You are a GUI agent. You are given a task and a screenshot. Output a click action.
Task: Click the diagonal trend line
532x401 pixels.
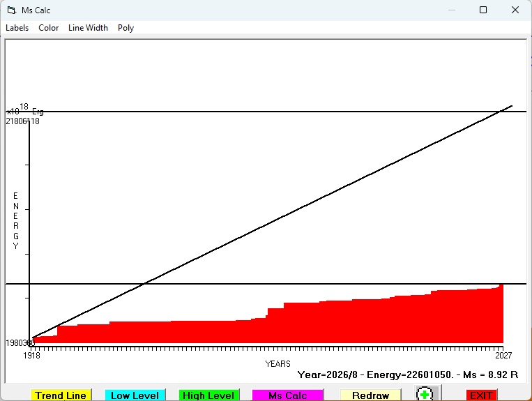tap(272, 222)
